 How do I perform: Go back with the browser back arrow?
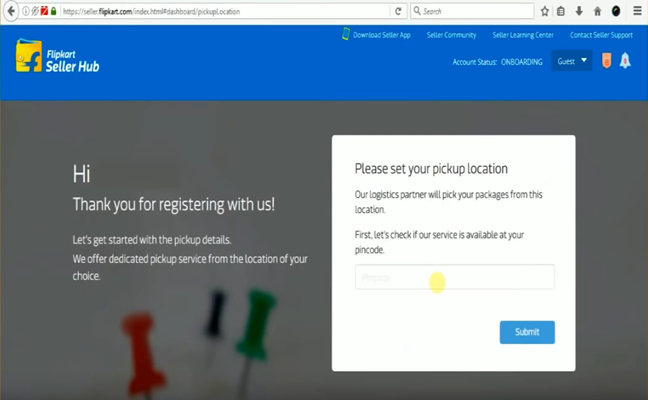11,11
